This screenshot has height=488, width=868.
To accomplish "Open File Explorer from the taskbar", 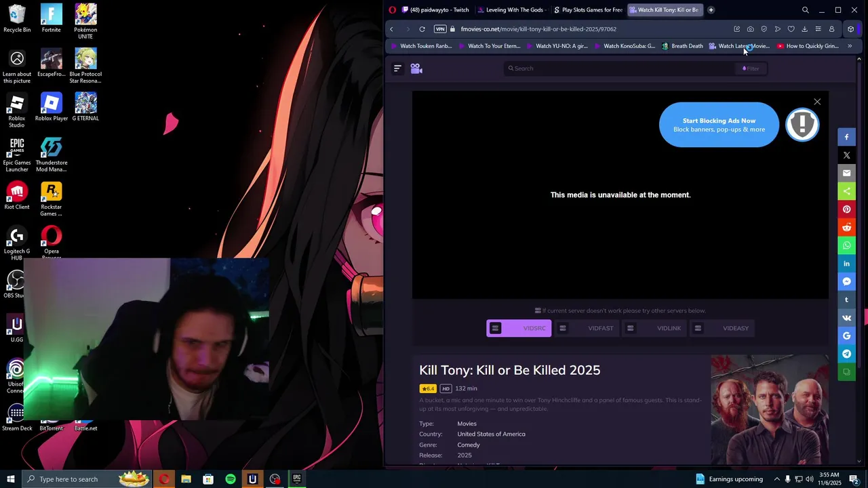I will click(186, 479).
